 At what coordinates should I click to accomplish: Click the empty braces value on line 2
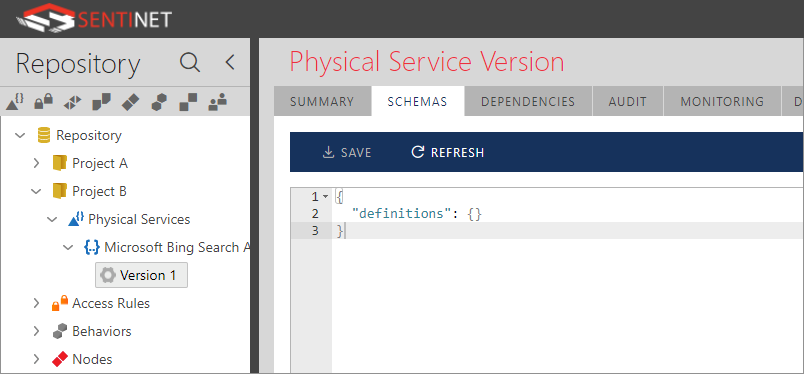coord(475,214)
